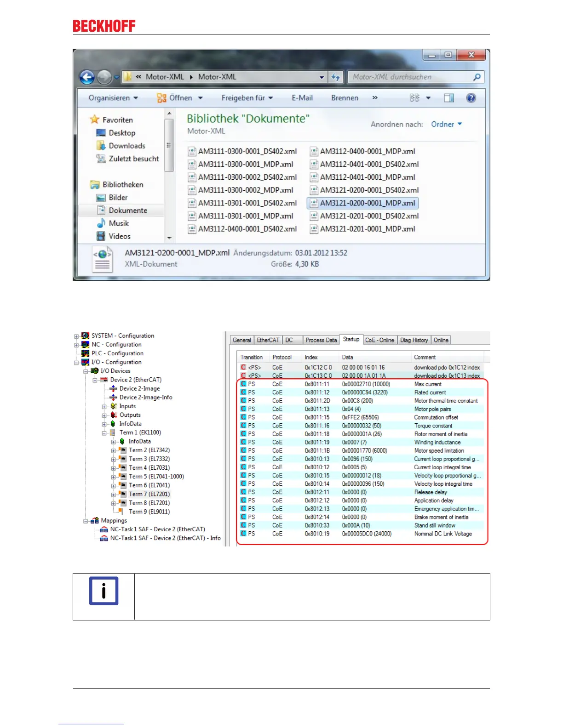
Task: Collapse Device 2 (EtherCAT) node
Action: (95, 380)
